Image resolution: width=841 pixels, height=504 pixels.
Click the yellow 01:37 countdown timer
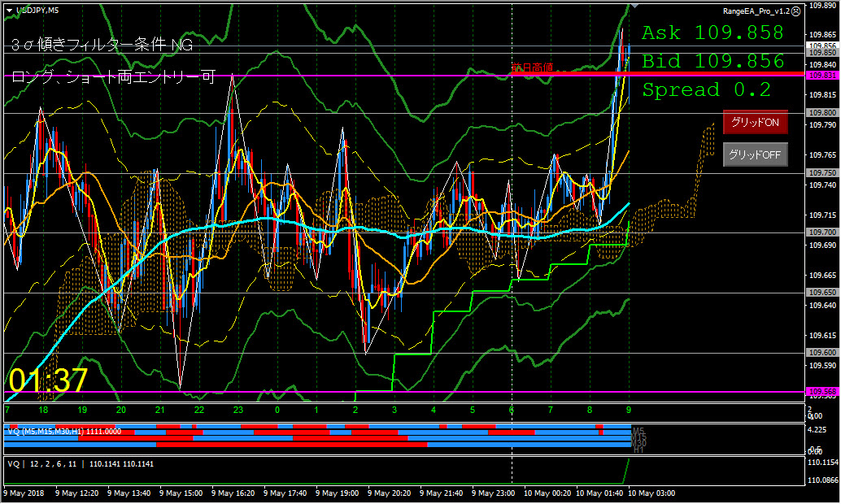(48, 380)
